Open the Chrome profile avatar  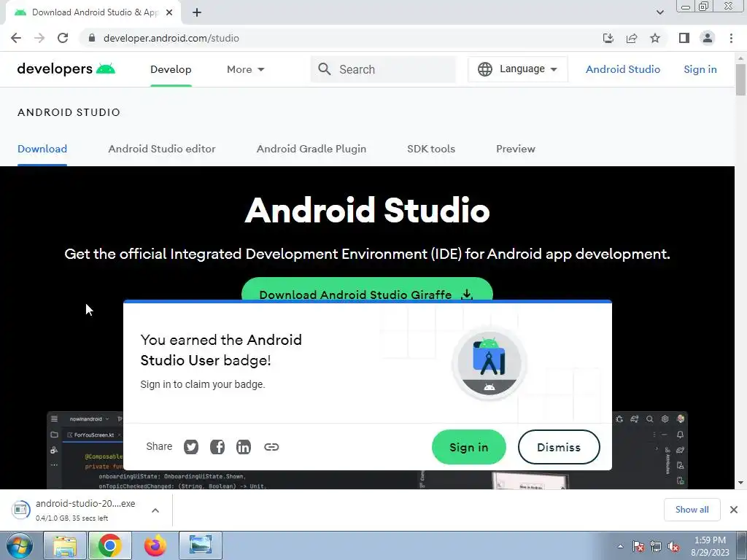click(708, 38)
